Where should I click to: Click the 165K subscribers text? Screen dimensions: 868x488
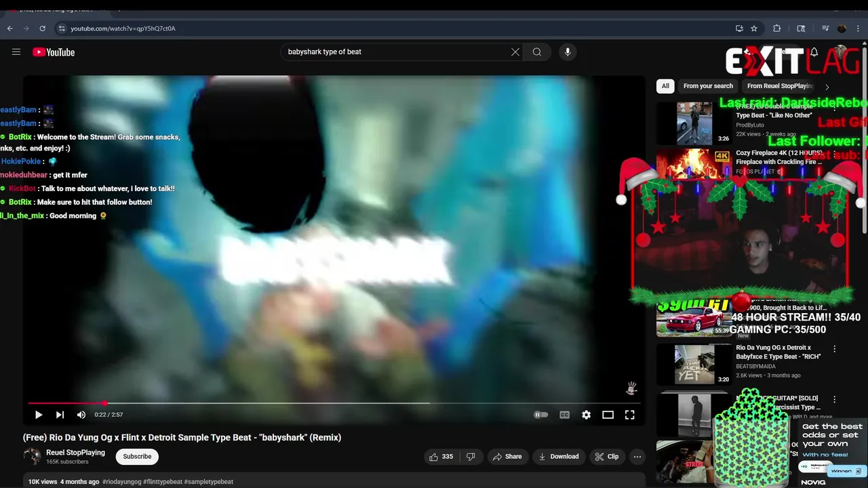(67, 462)
